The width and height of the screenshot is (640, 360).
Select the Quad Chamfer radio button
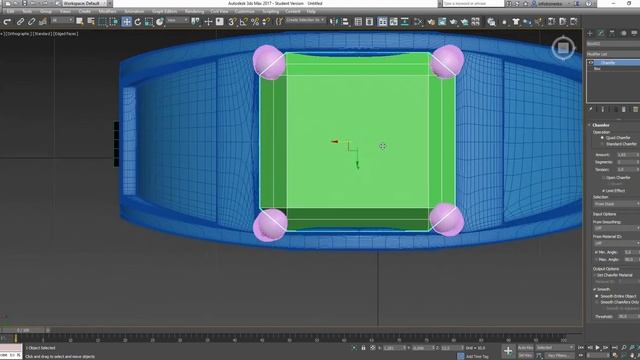coord(602,138)
